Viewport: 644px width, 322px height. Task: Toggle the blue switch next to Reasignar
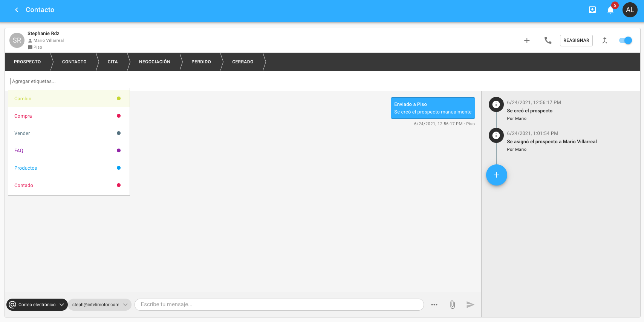pos(626,40)
